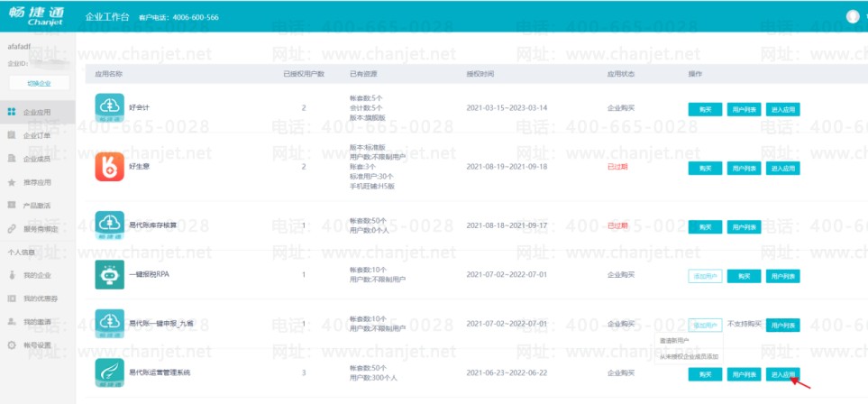Open 我的企业 menu item
Viewport: 868px width, 404px height.
coord(38,275)
